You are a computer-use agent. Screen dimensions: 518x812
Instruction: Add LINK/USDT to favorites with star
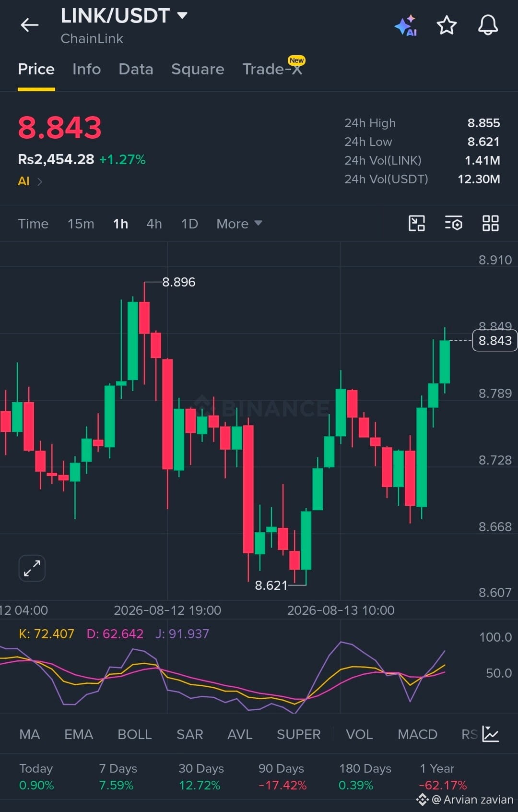click(x=447, y=25)
